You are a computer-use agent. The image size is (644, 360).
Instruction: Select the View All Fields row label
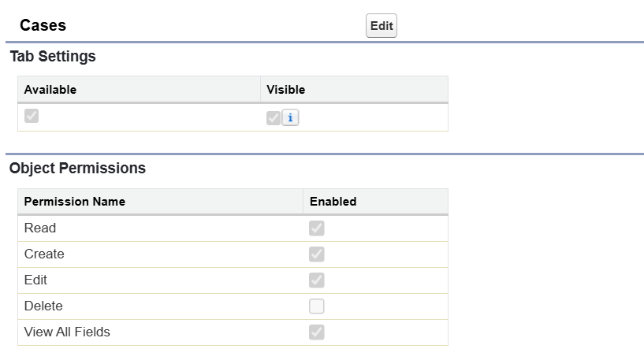pyautogui.click(x=67, y=332)
